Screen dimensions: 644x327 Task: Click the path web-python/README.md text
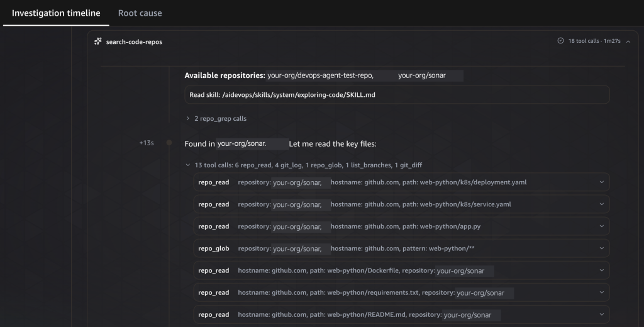pos(358,314)
